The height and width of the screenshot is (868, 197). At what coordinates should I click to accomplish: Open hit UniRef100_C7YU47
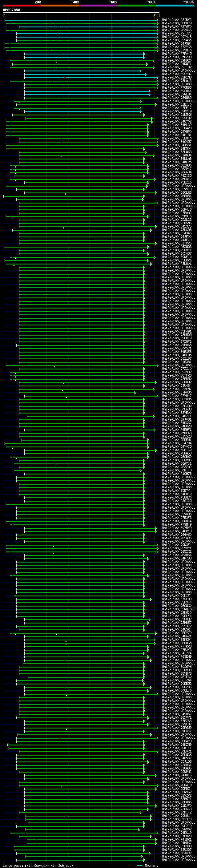[176, 396]
